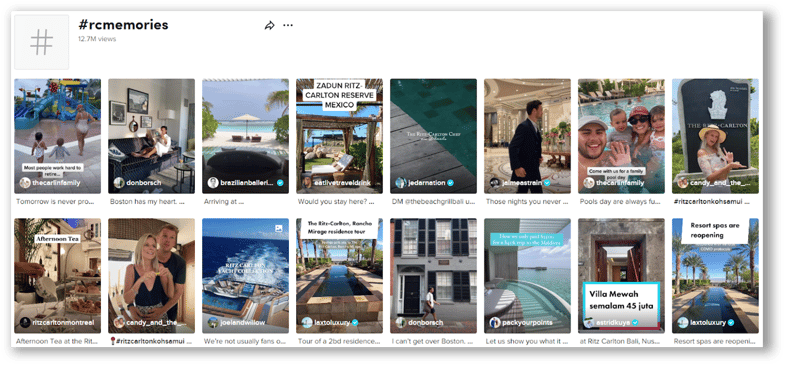Open the Zadun Ritz-Carlton Reserve Mexico video
Image resolution: width=785 pixels, height=365 pixels.
click(339, 136)
